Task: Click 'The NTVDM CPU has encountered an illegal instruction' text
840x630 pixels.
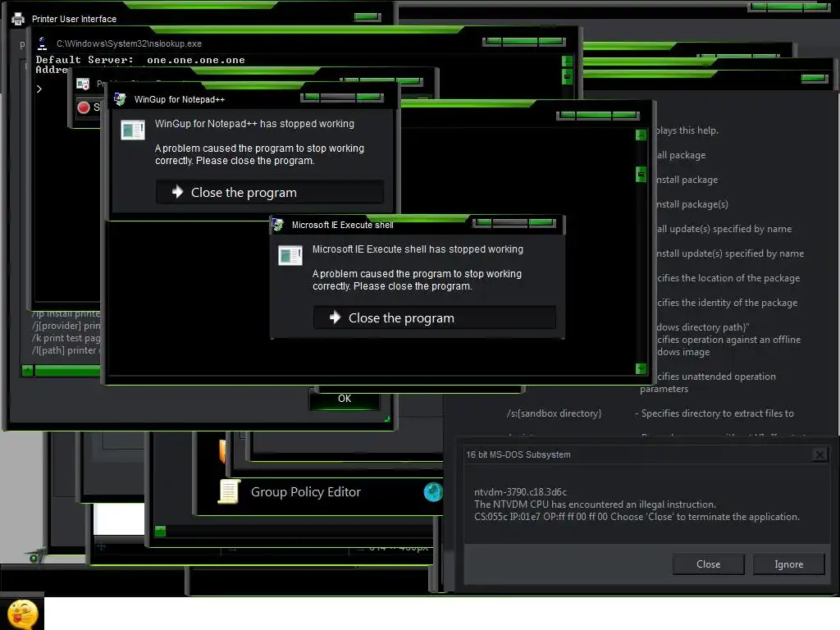Action: point(595,504)
